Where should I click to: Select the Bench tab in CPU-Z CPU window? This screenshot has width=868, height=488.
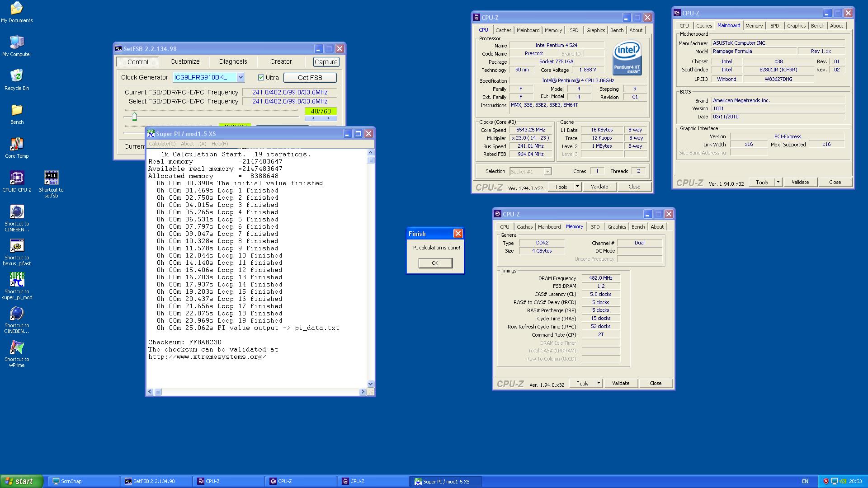click(x=617, y=30)
